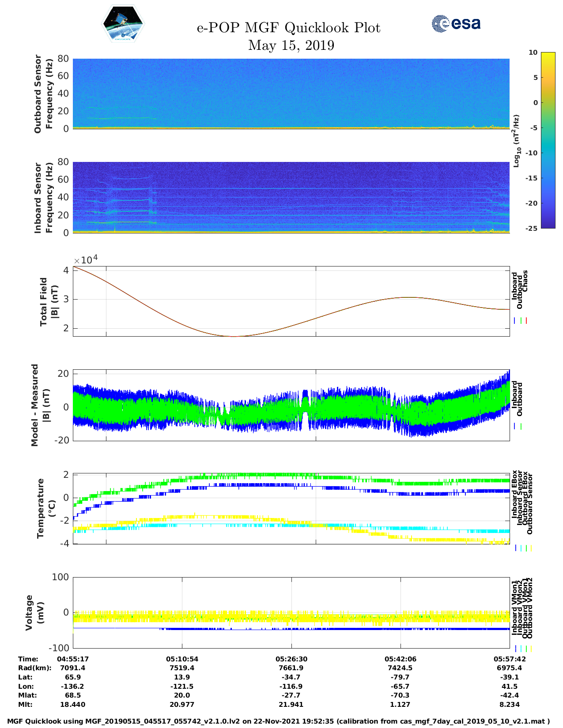Click the 04:55:17 start time label

click(x=73, y=659)
